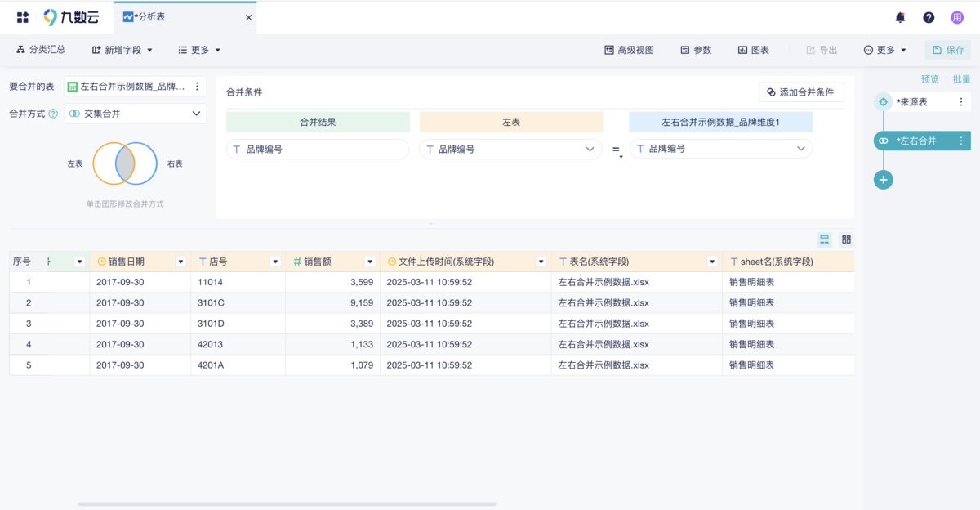The width and height of the screenshot is (980, 510).
Task: Expand the 左表 品牌编号 field dropdown
Action: pos(590,150)
